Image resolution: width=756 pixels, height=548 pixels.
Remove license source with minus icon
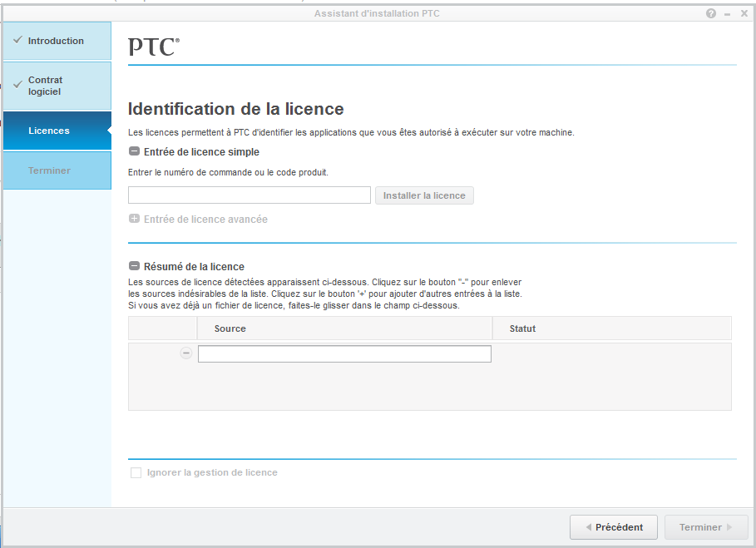(x=186, y=353)
